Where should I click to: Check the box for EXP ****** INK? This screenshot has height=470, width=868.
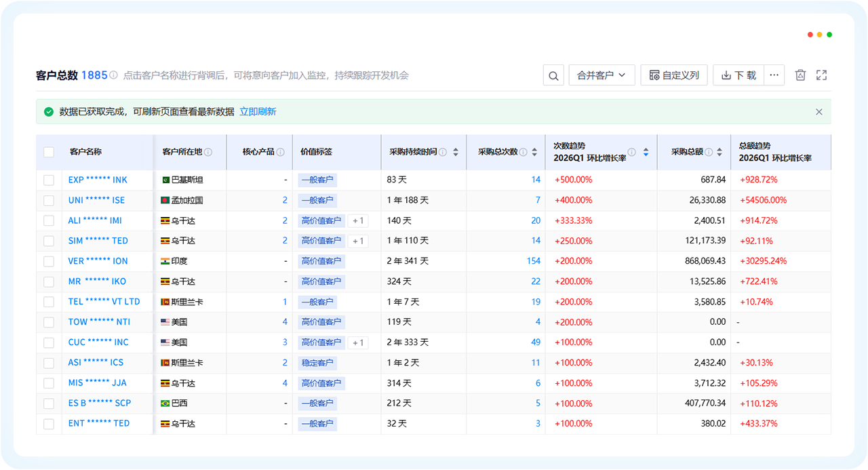[x=49, y=180]
